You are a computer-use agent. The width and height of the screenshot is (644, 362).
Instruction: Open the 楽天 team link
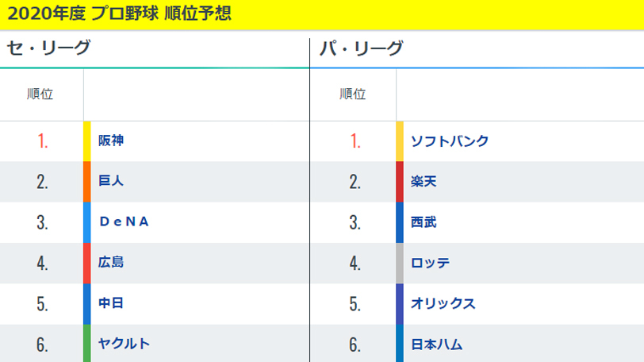(x=424, y=182)
